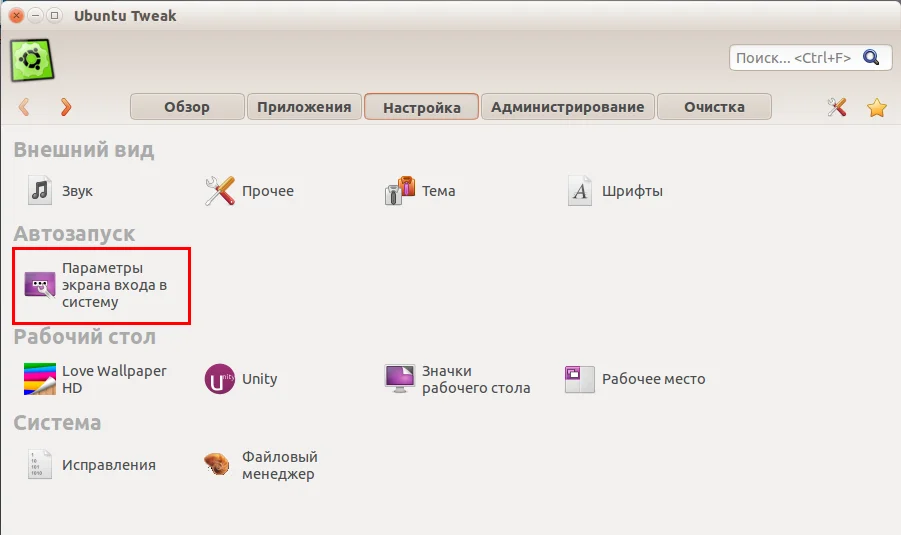Maximize the Ubuntu Tweak window
This screenshot has height=535, width=901.
point(55,16)
